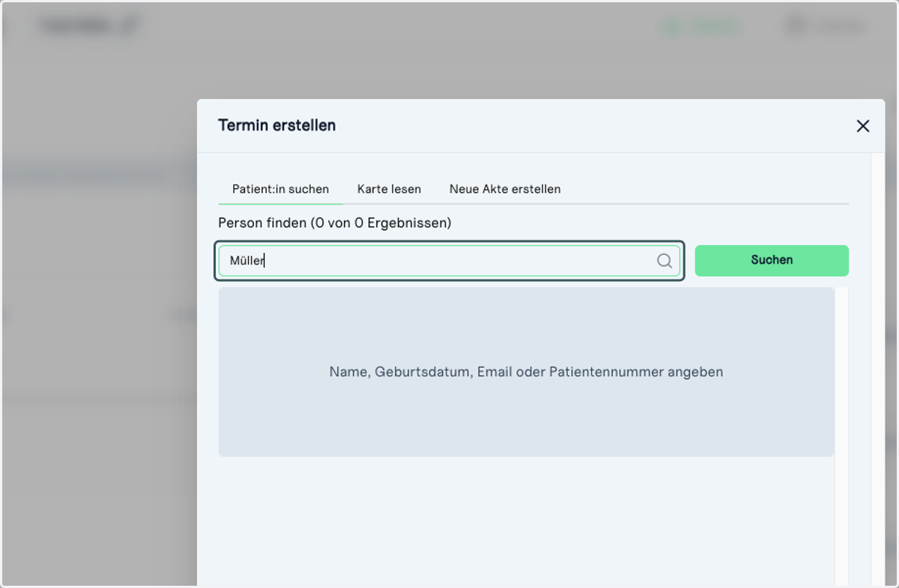Screen dimensions: 899x588
Task: Click the Person finden results count label
Action: tap(335, 223)
